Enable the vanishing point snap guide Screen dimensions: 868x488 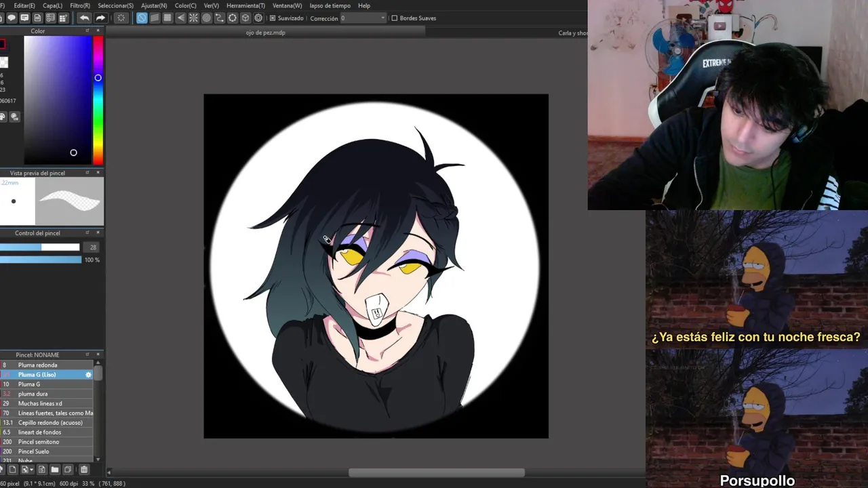click(x=180, y=18)
